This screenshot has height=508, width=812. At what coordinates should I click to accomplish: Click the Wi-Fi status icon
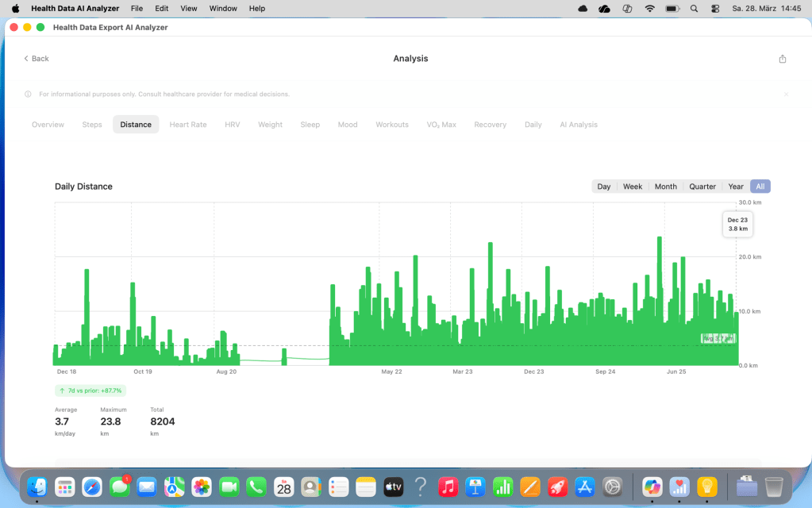point(650,8)
